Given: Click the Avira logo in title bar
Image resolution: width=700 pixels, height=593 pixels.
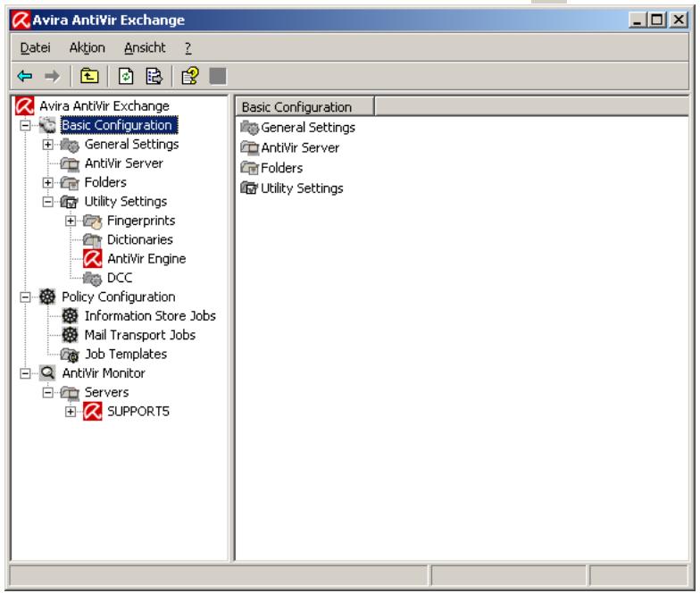Looking at the screenshot, I should pyautogui.click(x=21, y=20).
